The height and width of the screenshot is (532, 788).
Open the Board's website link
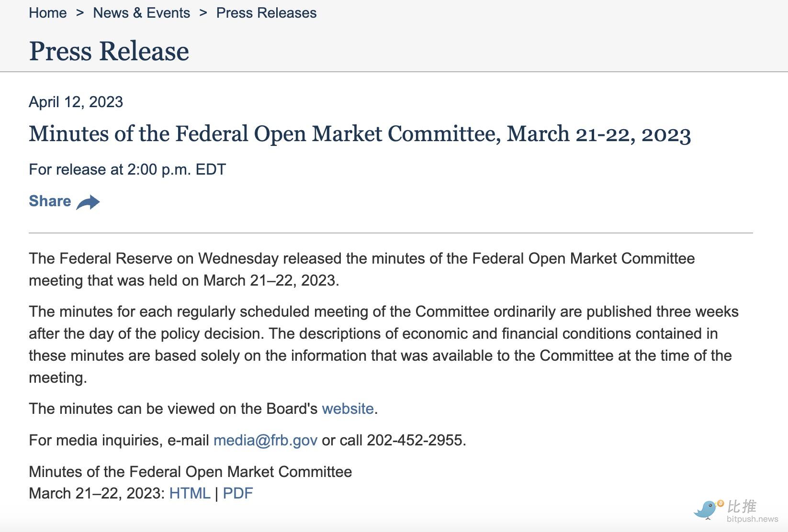pyautogui.click(x=348, y=409)
